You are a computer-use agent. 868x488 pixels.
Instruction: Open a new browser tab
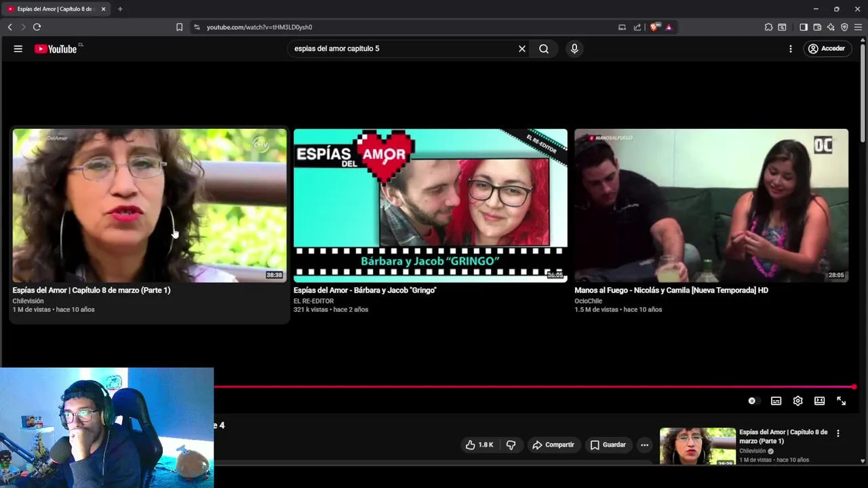(120, 9)
